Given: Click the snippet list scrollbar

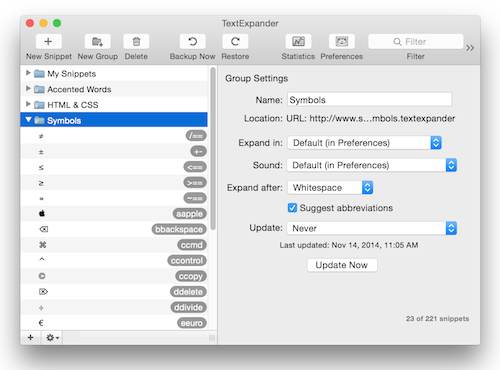Looking at the screenshot, I should pyautogui.click(x=213, y=148).
